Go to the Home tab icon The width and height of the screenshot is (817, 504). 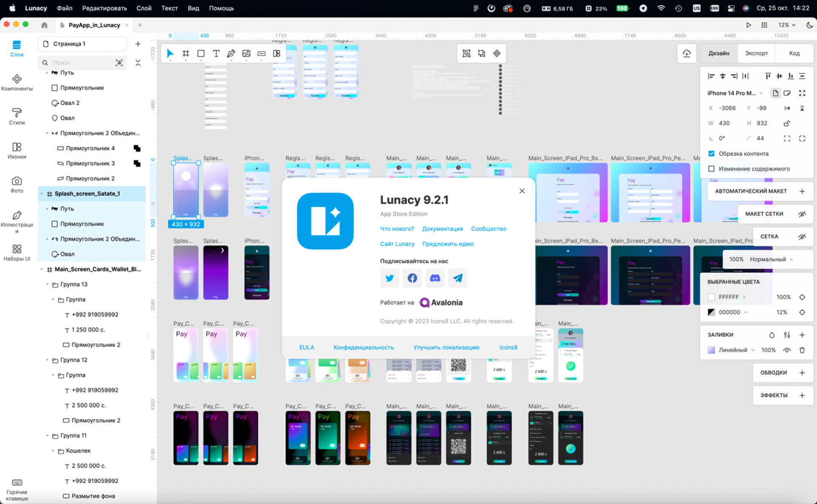coord(44,25)
